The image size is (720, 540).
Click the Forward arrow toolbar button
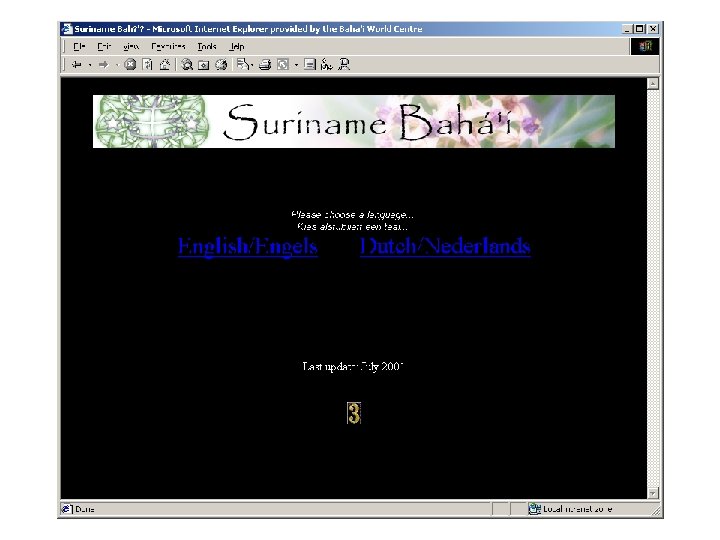click(103, 65)
